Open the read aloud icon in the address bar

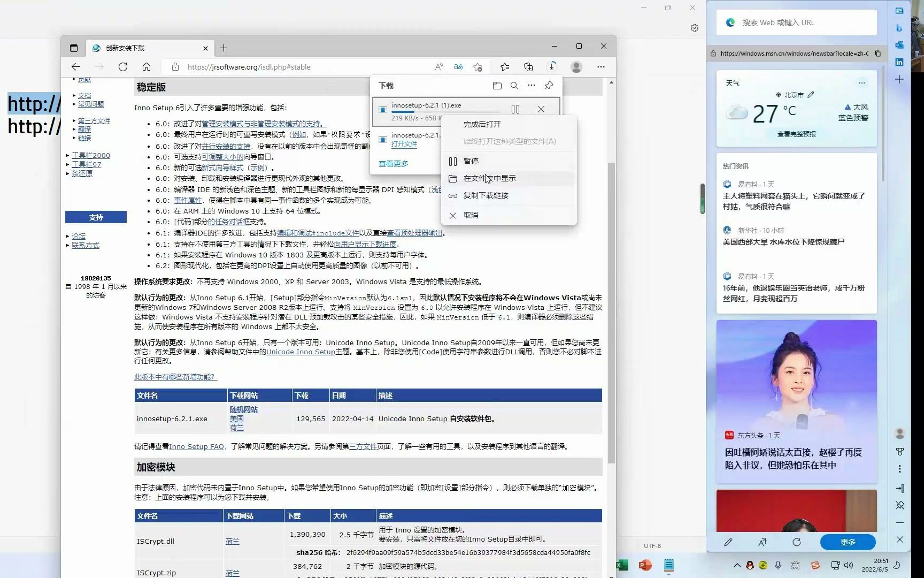[439, 67]
